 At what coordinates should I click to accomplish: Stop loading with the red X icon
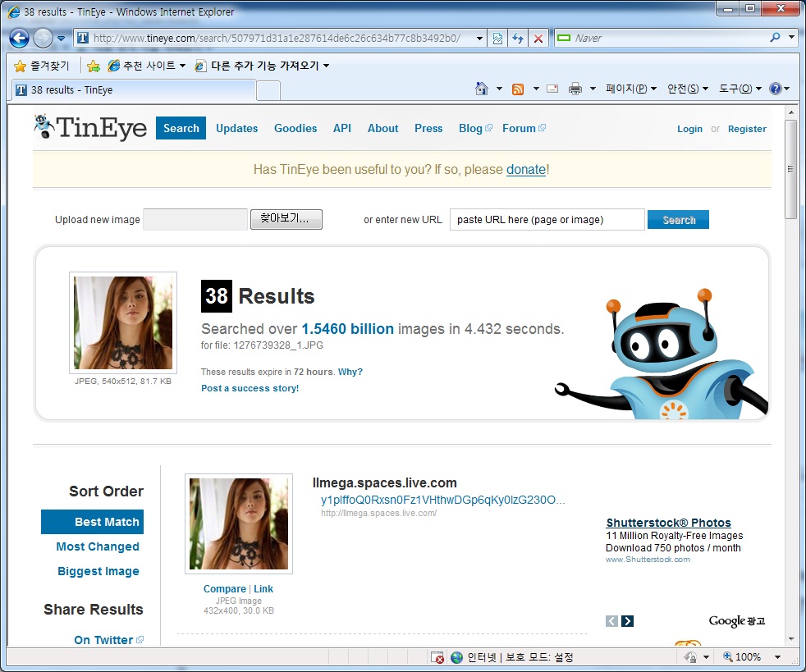(538, 38)
